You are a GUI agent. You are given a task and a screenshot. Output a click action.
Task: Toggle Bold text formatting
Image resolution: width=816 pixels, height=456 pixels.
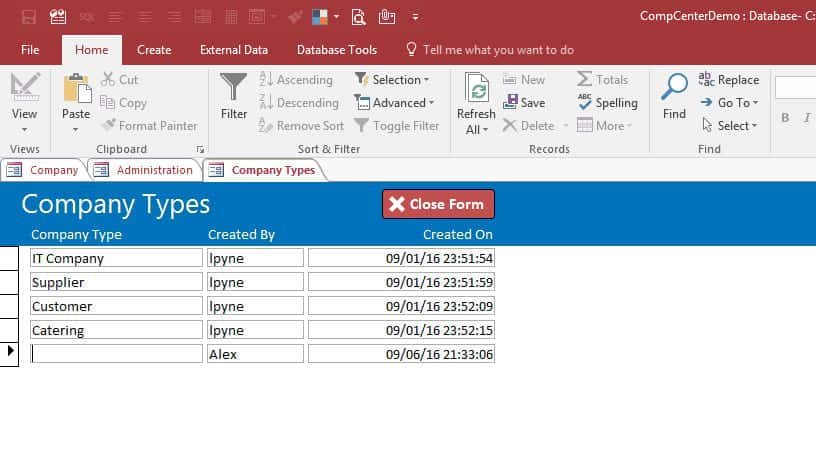[x=785, y=118]
